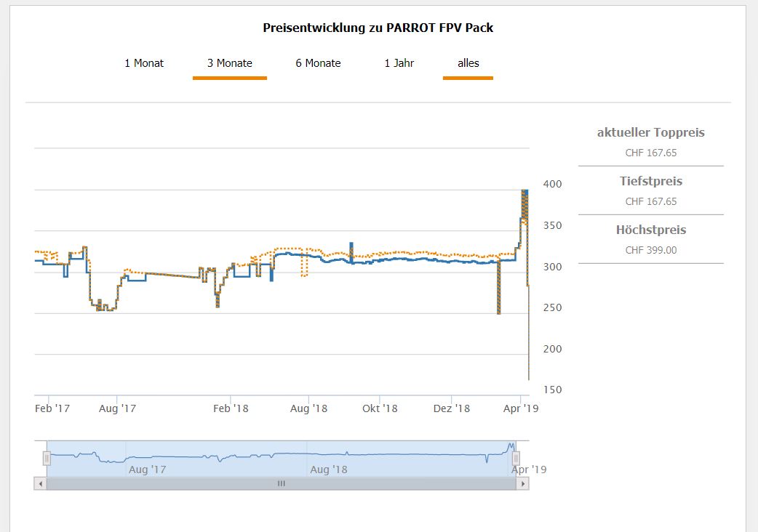Select the 3 Monate time range

[x=229, y=63]
